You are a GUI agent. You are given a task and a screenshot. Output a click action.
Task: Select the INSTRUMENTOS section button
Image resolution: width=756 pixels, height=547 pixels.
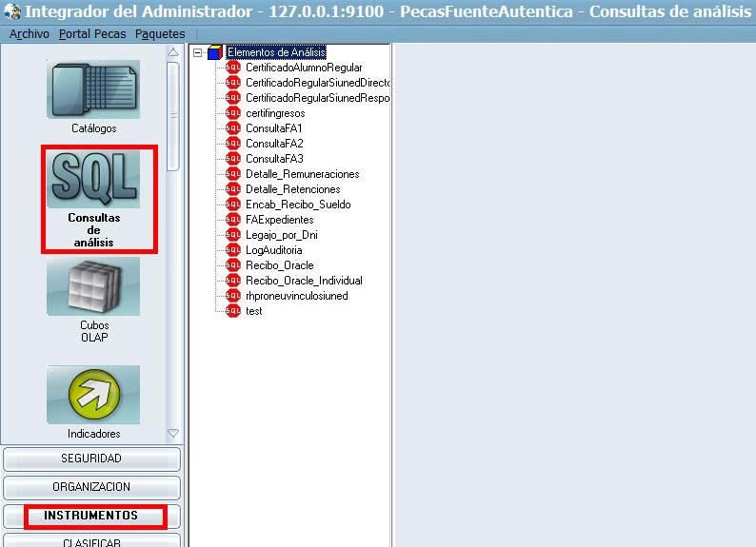[x=91, y=516]
